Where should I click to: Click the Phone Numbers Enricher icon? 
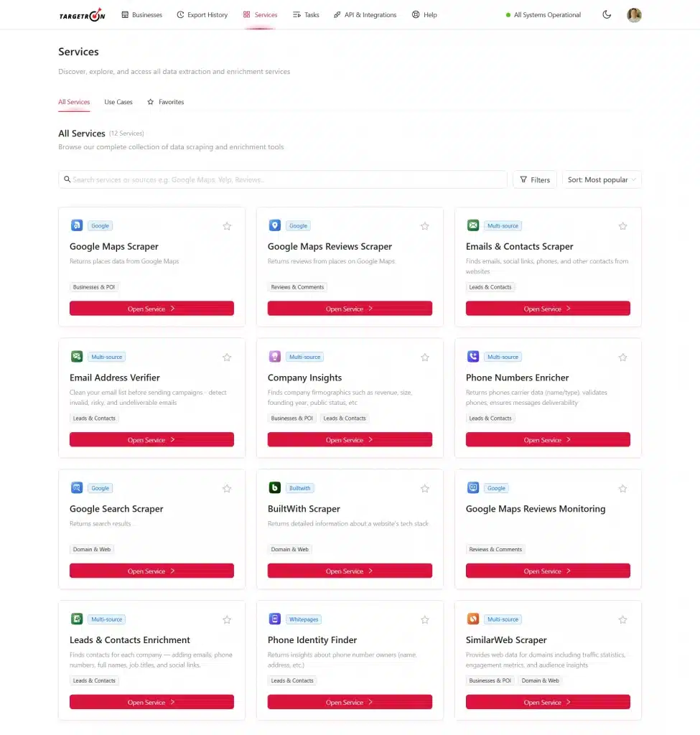pyautogui.click(x=472, y=357)
